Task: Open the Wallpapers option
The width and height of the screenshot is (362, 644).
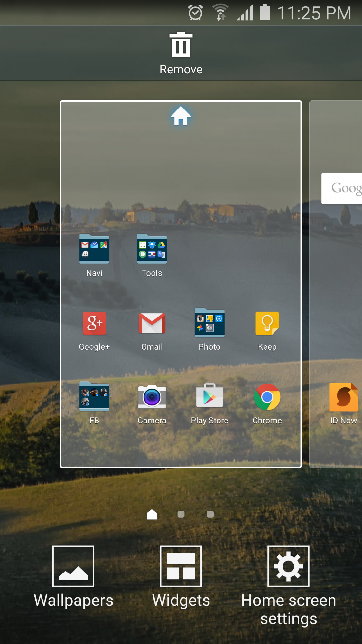Action: pos(73,576)
